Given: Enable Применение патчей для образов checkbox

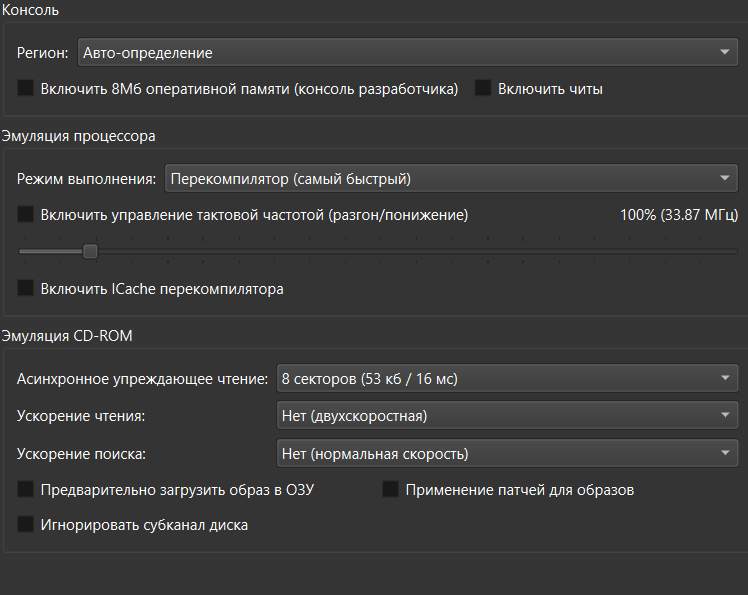Looking at the screenshot, I should [x=390, y=490].
